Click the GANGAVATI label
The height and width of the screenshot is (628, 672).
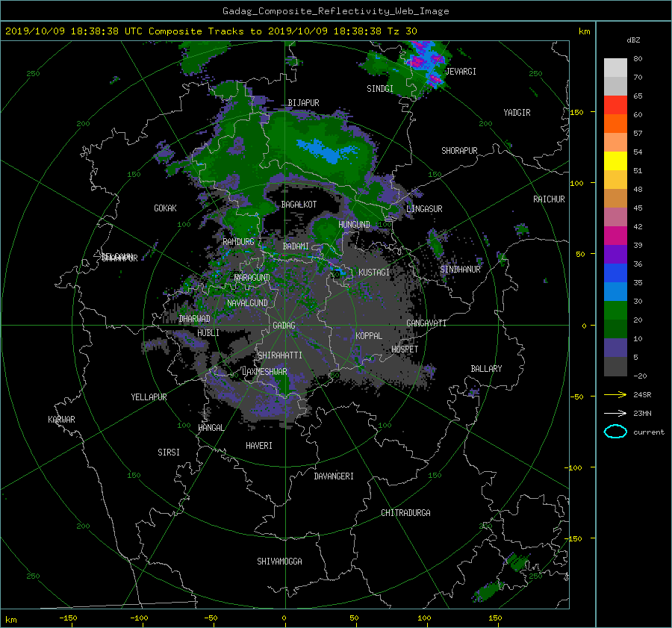pyautogui.click(x=426, y=323)
